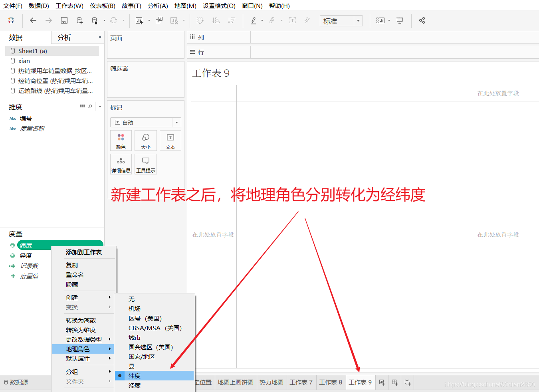Click dimensions view-as-list icon
The image size is (539, 392).
click(x=83, y=107)
